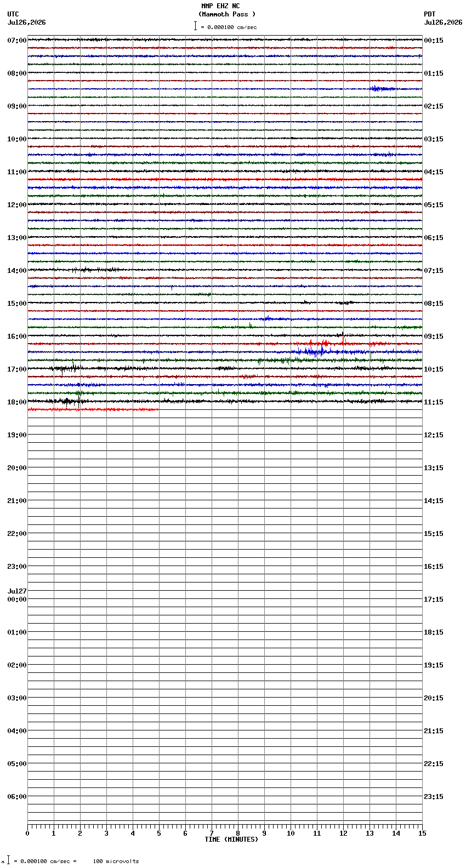
Task: Click the '04:15' PDT time label
Action: tap(434, 172)
